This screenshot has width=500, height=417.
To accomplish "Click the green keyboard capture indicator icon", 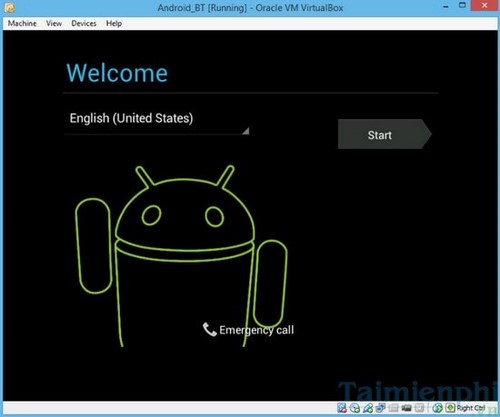I will [450, 408].
